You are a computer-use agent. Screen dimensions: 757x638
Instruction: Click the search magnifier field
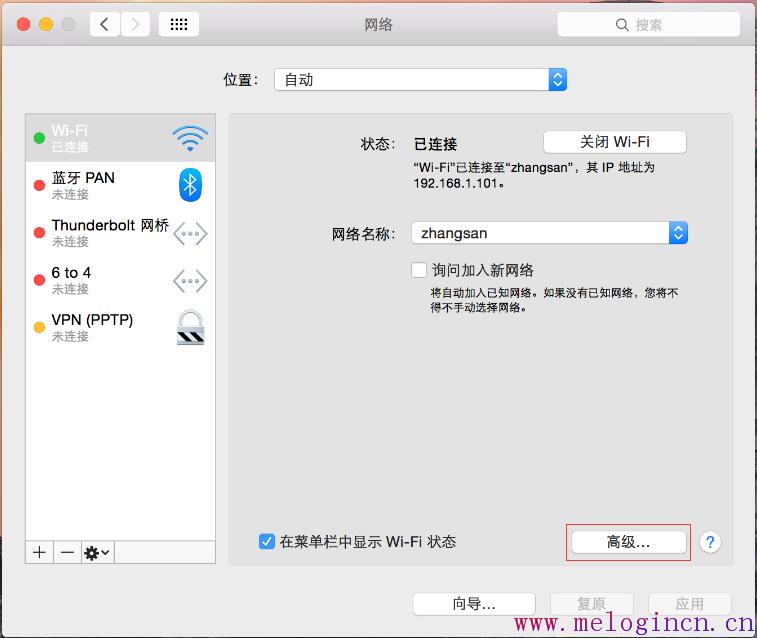pyautogui.click(x=648, y=25)
